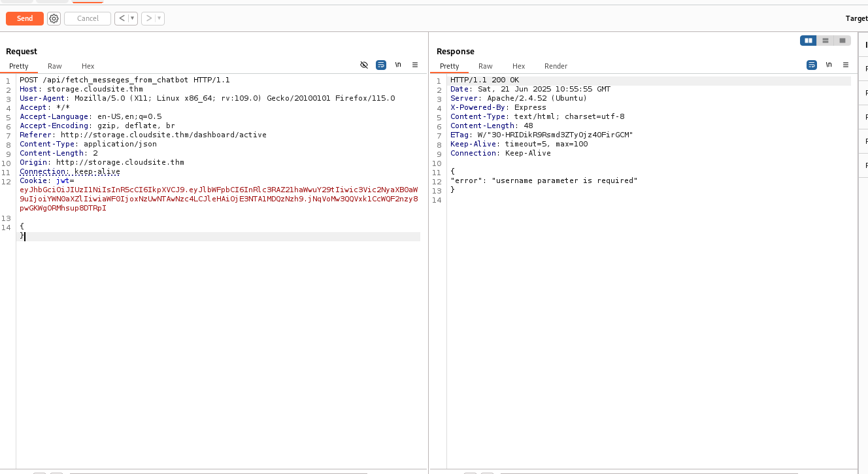Switch request view to Raw tab
Image resolution: width=868 pixels, height=474 pixels.
click(55, 66)
